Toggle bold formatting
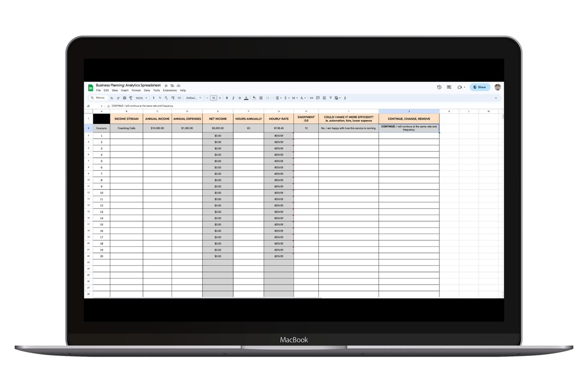Viewport: 588px width, 392px height. (x=227, y=98)
